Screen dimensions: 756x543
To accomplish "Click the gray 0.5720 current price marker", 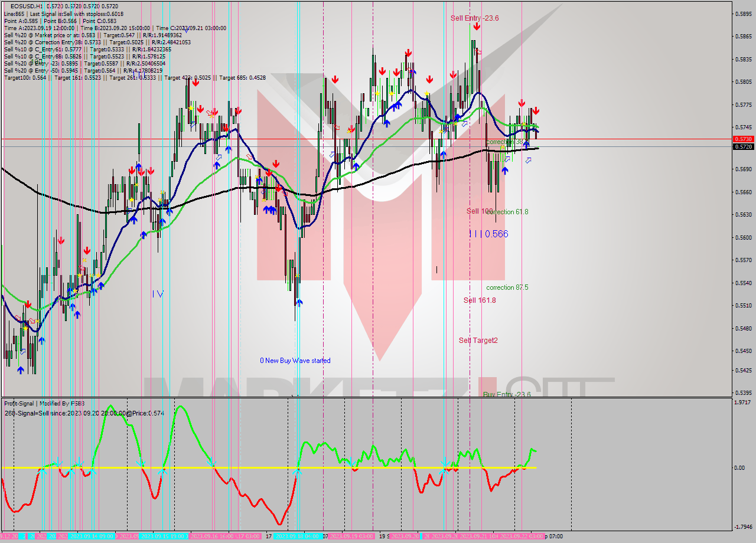I will tap(743, 146).
